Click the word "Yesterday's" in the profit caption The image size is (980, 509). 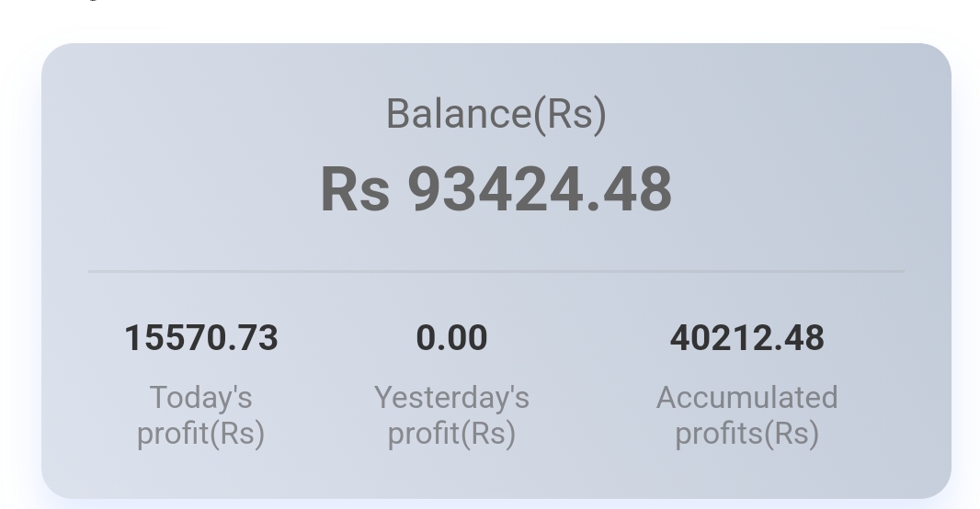(x=451, y=398)
